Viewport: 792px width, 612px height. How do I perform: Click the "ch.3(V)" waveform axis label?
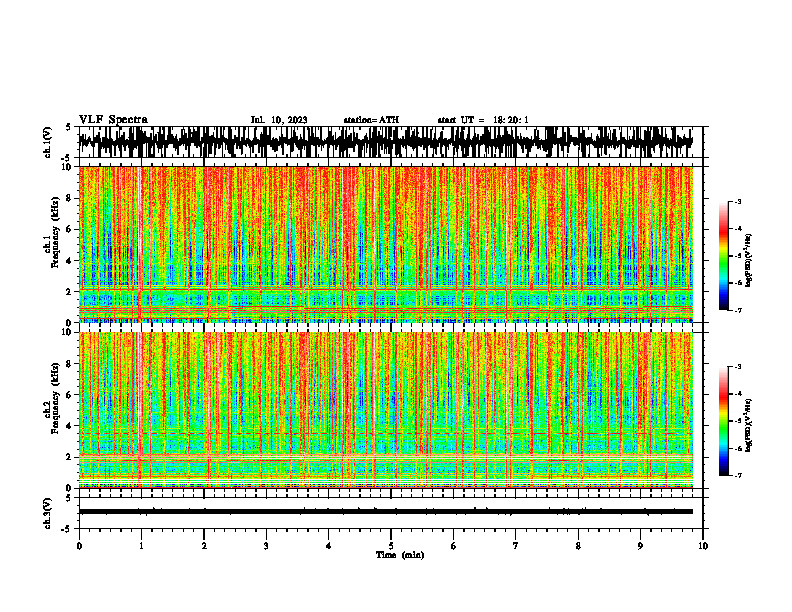(48, 513)
